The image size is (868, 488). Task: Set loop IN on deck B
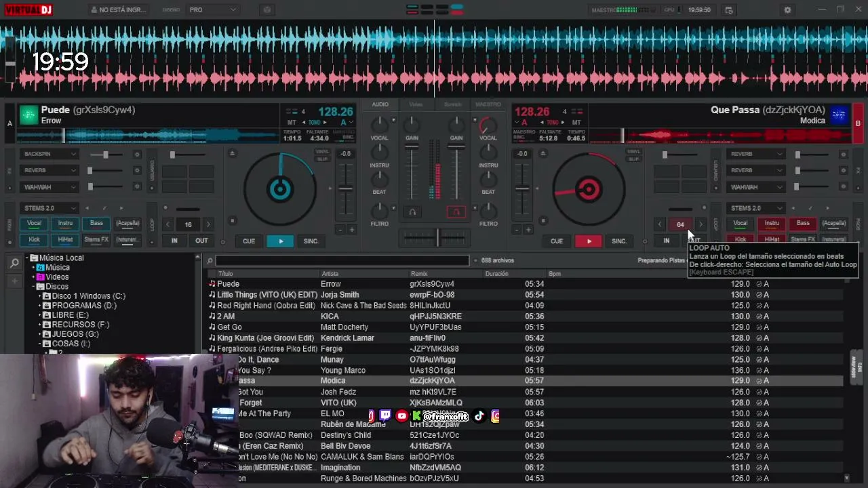tap(667, 241)
